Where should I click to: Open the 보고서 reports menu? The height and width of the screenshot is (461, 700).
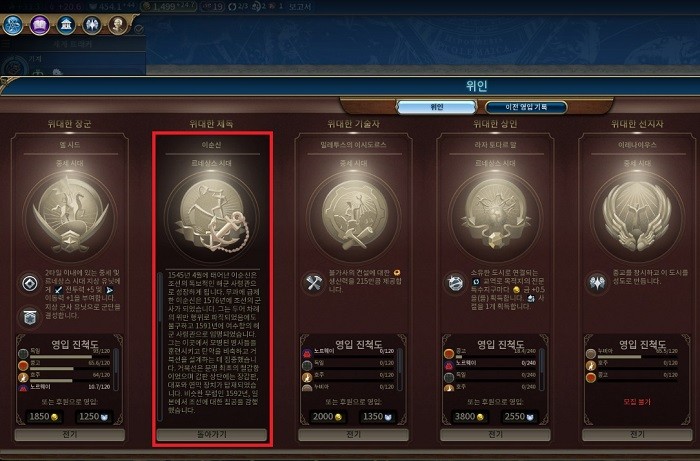click(x=300, y=7)
